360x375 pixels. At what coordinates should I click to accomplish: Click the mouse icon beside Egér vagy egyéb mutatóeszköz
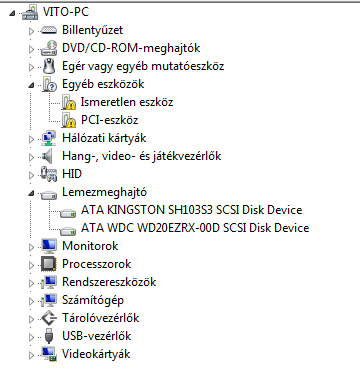coord(49,66)
